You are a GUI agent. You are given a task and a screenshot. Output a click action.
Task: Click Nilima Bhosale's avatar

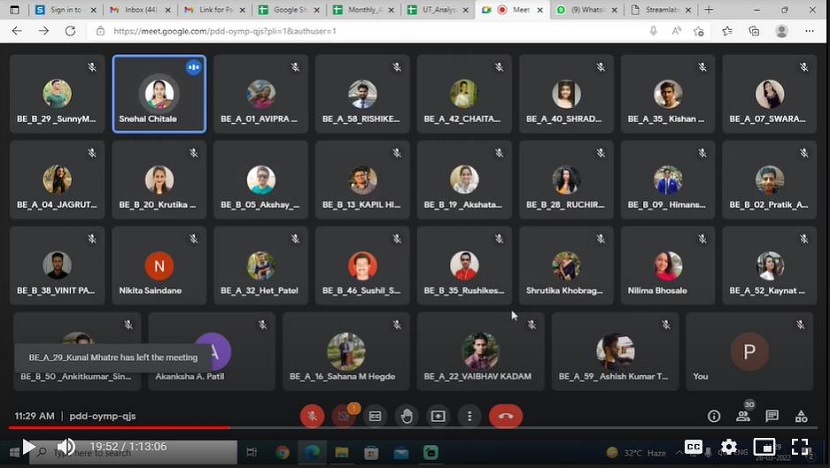[667, 266]
